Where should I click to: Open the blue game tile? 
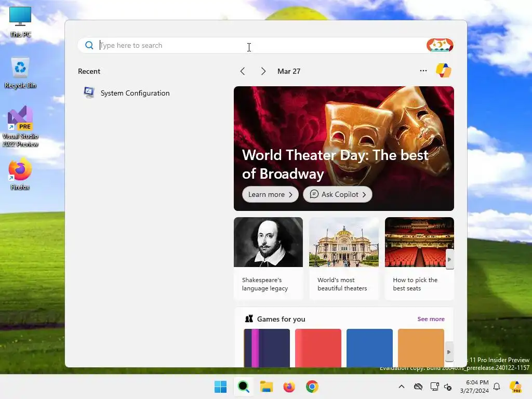[369, 348]
